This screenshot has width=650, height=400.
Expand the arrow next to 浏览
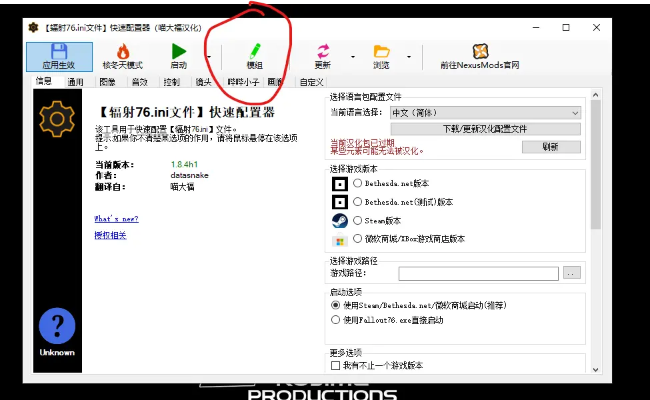click(409, 57)
